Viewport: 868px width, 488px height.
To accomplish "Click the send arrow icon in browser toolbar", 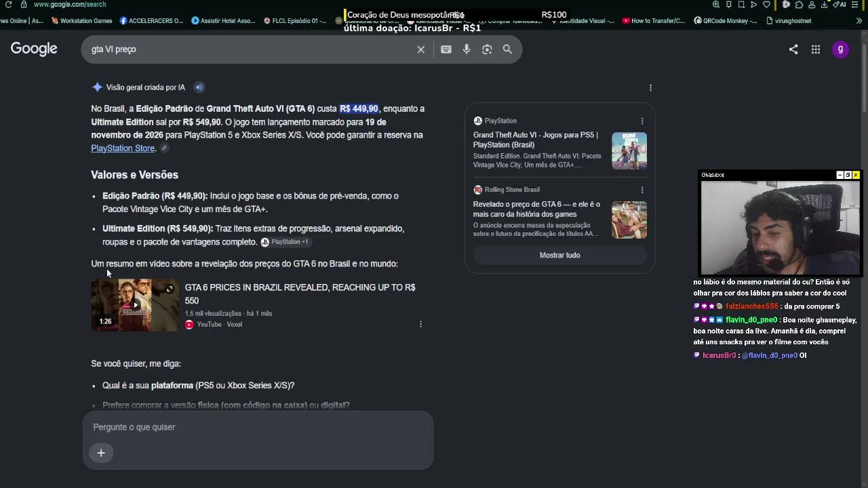I will tap(753, 4).
